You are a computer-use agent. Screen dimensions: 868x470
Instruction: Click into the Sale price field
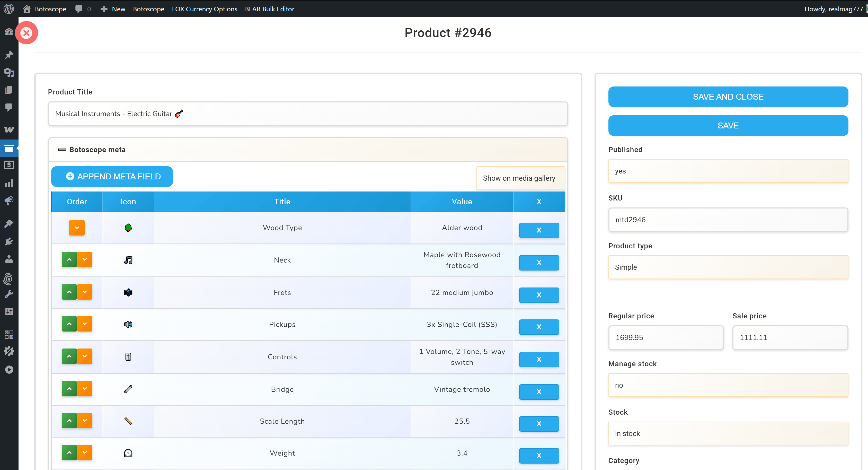tap(790, 337)
